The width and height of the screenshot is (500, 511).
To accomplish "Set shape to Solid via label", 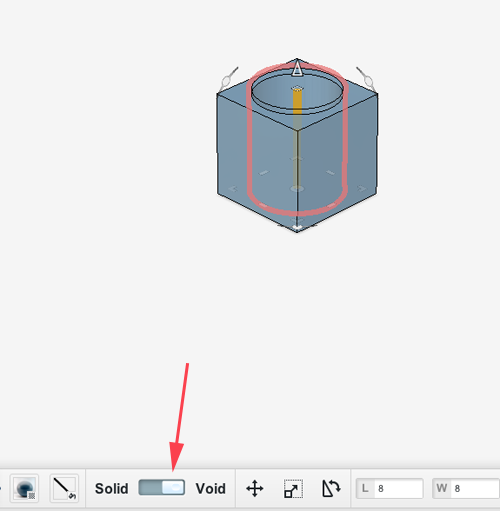I will (112, 489).
